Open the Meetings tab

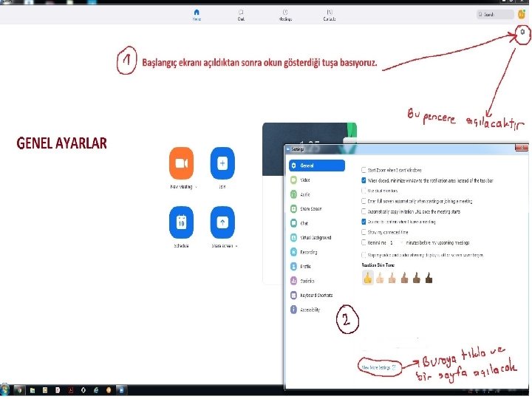coord(285,15)
